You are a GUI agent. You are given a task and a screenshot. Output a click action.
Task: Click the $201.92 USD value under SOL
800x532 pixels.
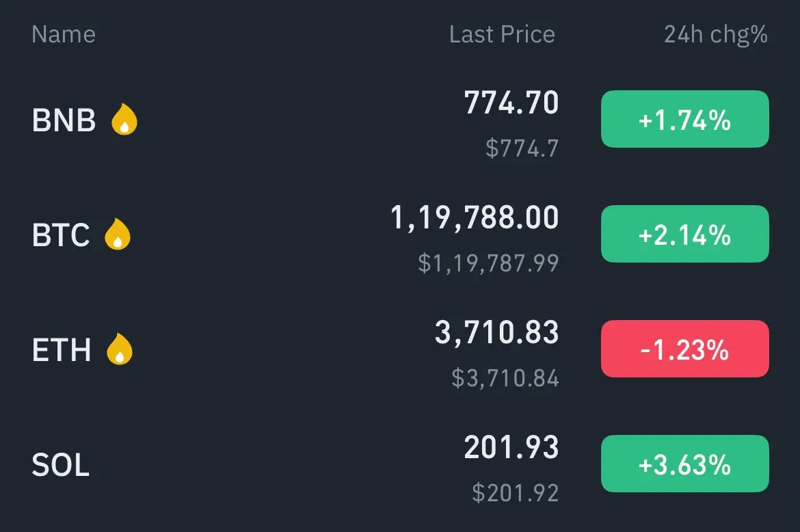click(516, 493)
